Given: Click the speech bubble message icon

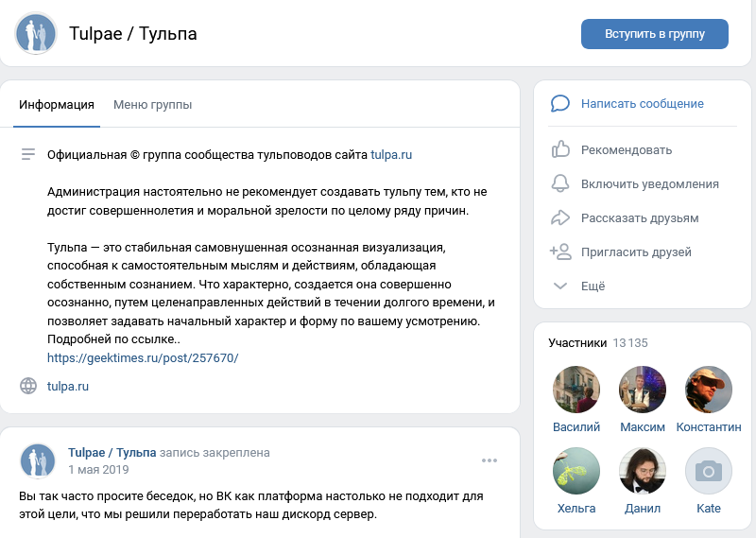Looking at the screenshot, I should (560, 104).
